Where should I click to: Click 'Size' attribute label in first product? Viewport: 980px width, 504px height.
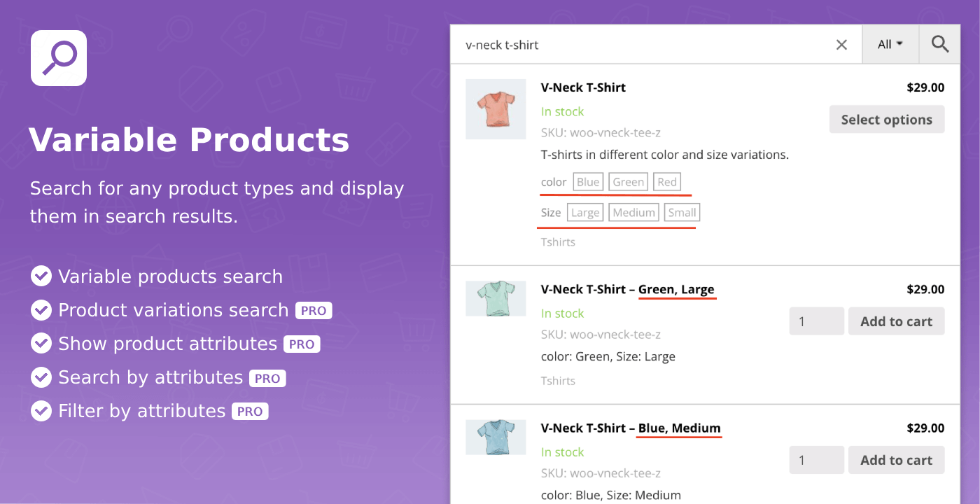551,213
